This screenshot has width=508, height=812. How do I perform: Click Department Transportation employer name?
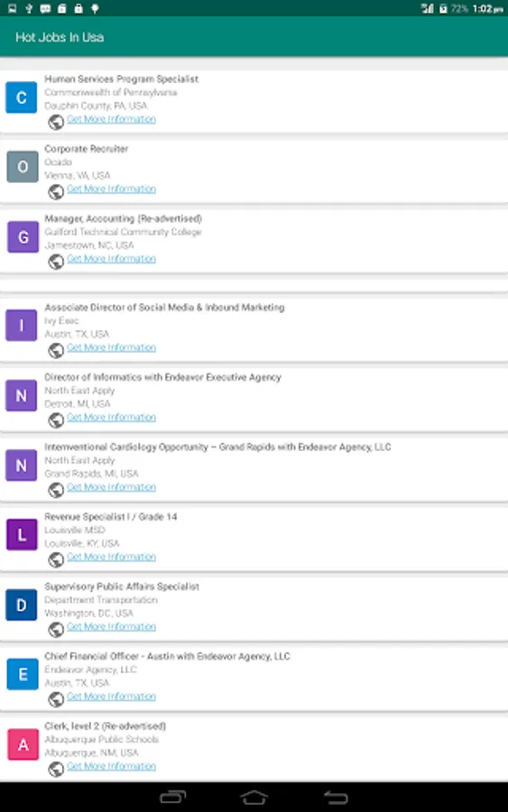(101, 600)
